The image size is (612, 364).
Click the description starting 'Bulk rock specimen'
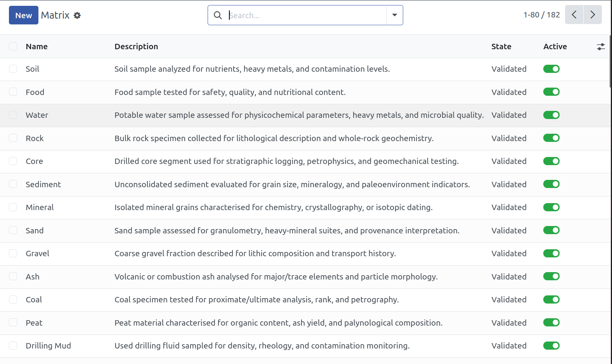point(274,138)
